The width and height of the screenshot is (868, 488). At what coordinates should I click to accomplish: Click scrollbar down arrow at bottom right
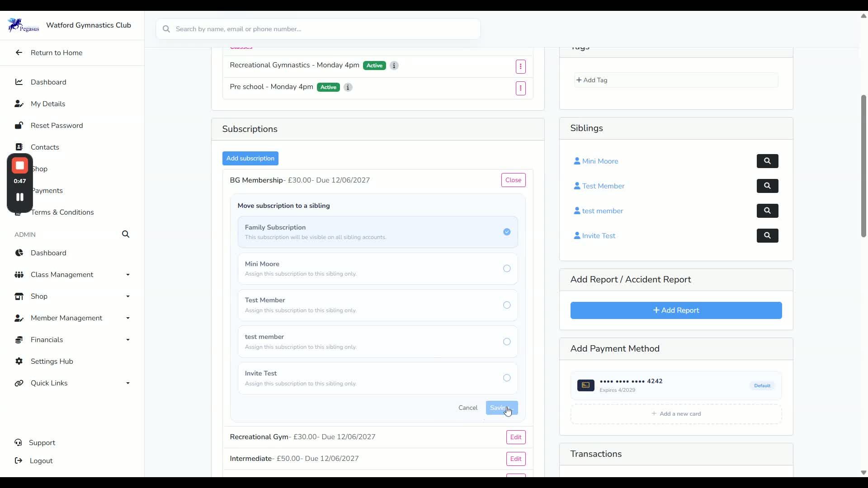[863, 473]
